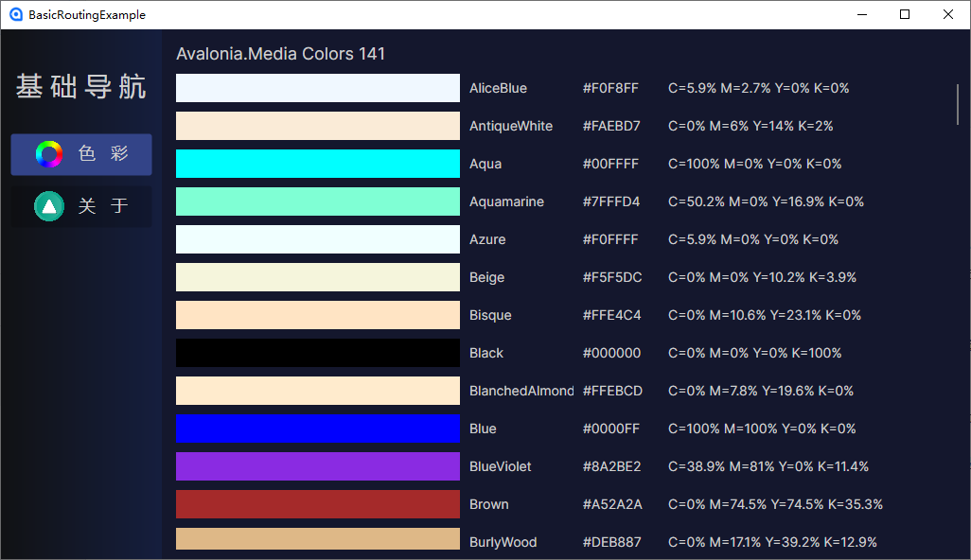The width and height of the screenshot is (971, 560).
Task: Click the 'BlanchedAlmond' name label
Action: pyautogui.click(x=521, y=391)
